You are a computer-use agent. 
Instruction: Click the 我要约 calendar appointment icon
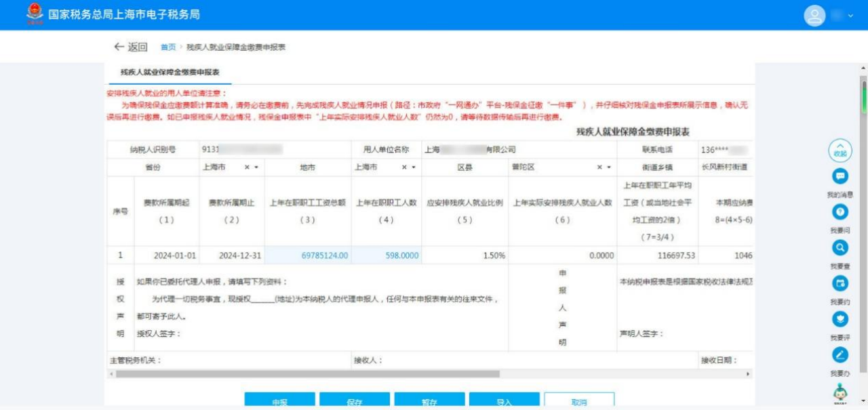click(x=840, y=283)
